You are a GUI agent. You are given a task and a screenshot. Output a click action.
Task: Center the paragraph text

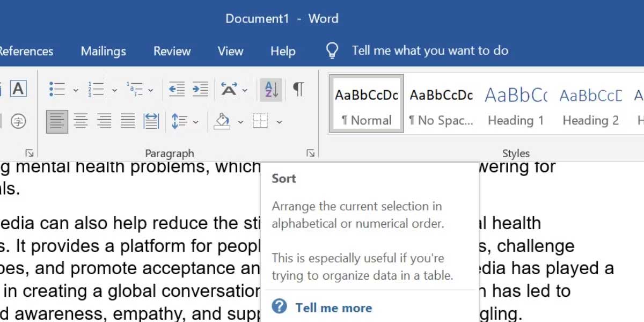point(80,121)
